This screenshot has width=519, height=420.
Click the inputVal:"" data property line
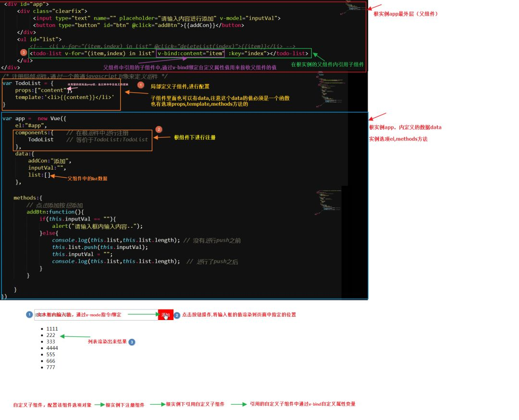point(47,168)
